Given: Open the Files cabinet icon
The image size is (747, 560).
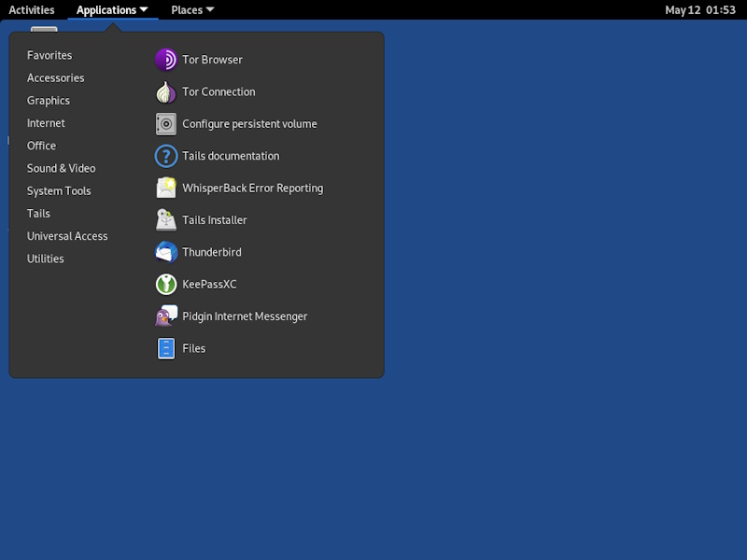Looking at the screenshot, I should click(166, 348).
